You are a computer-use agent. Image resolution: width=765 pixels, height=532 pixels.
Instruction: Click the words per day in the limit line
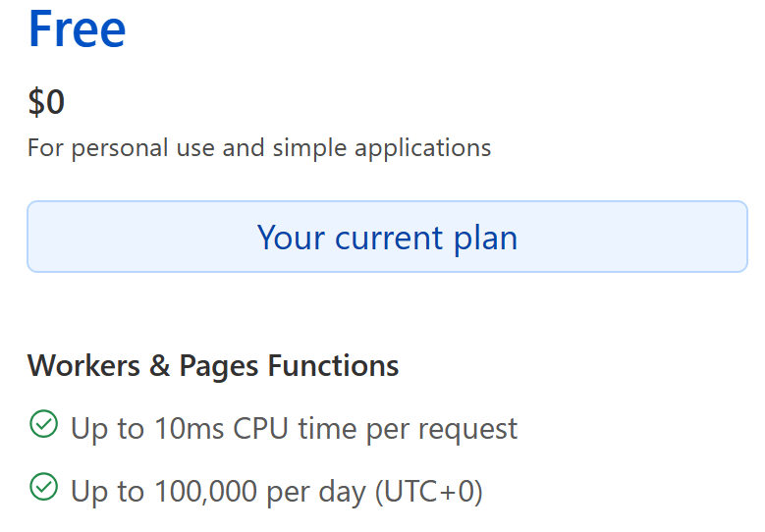point(318,491)
